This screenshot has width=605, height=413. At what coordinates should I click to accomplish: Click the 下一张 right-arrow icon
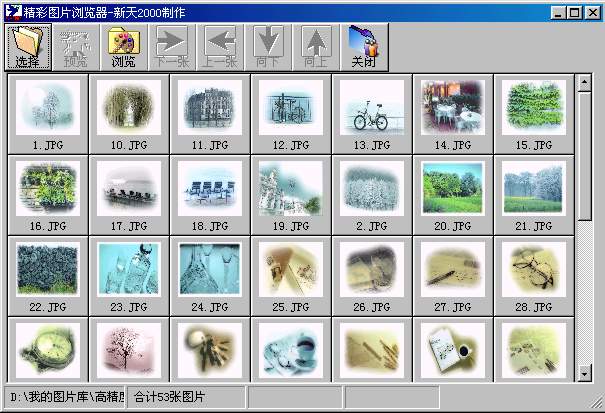pos(172,47)
